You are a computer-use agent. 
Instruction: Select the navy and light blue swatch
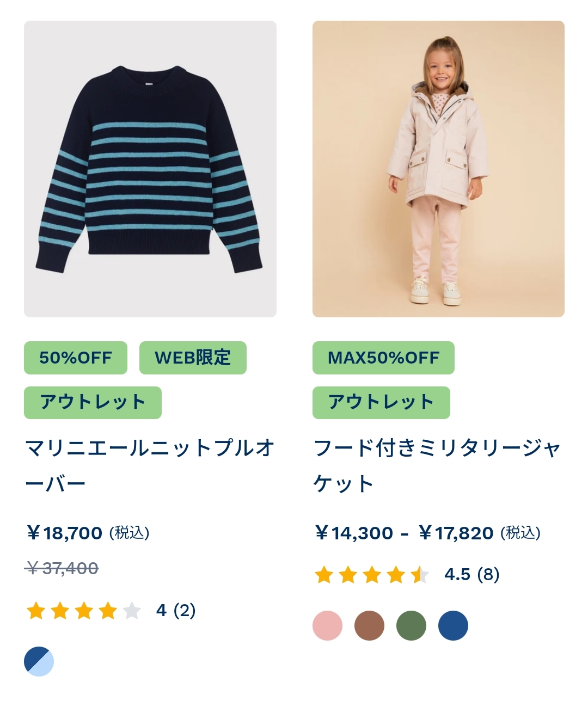[39, 661]
